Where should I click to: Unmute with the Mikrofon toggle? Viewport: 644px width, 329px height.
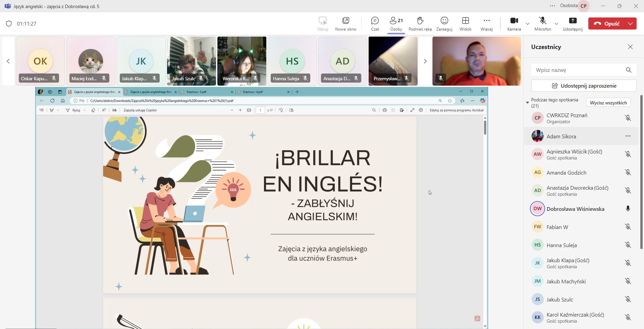pyautogui.click(x=543, y=24)
